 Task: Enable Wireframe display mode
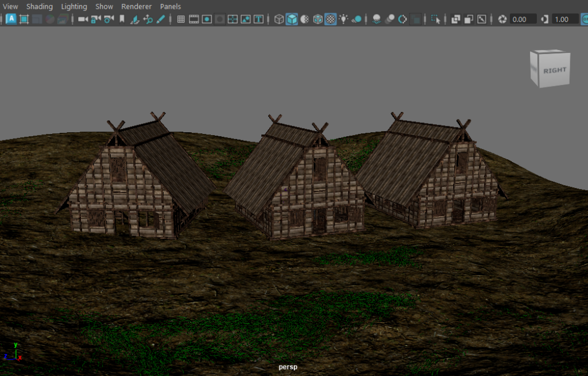[279, 19]
